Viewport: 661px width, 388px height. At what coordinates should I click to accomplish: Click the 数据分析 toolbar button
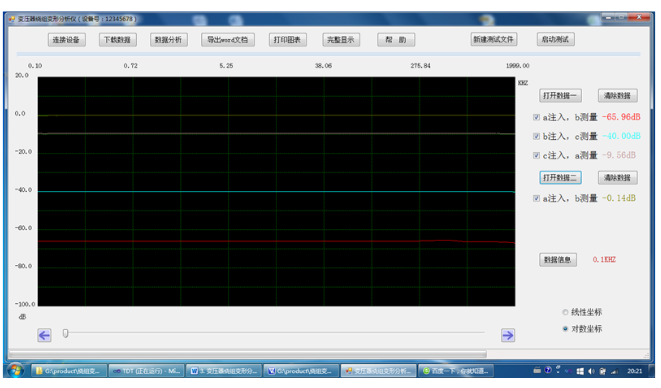point(169,40)
